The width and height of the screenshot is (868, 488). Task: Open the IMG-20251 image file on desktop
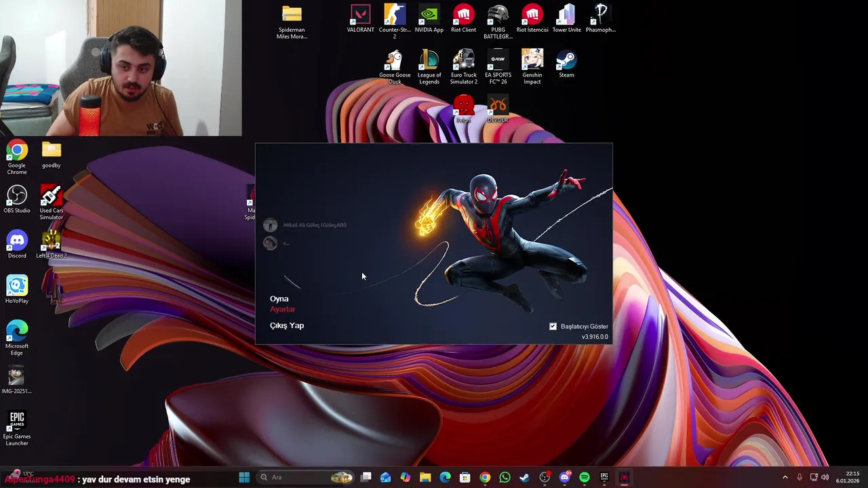(17, 381)
